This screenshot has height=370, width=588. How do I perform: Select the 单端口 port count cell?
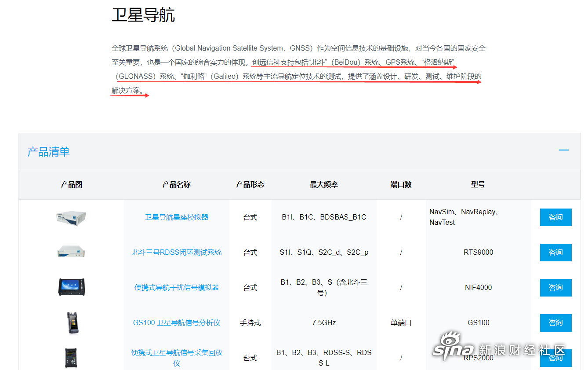point(401,323)
